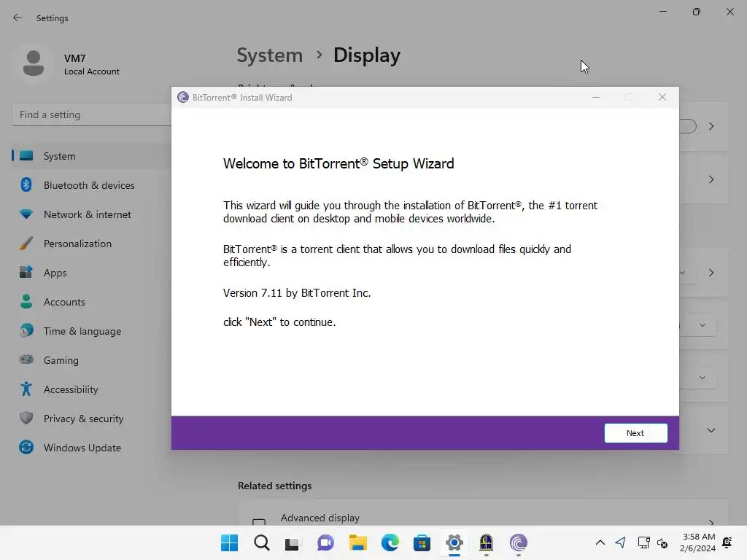Open notifications center icon
747x560 pixels.
727,542
